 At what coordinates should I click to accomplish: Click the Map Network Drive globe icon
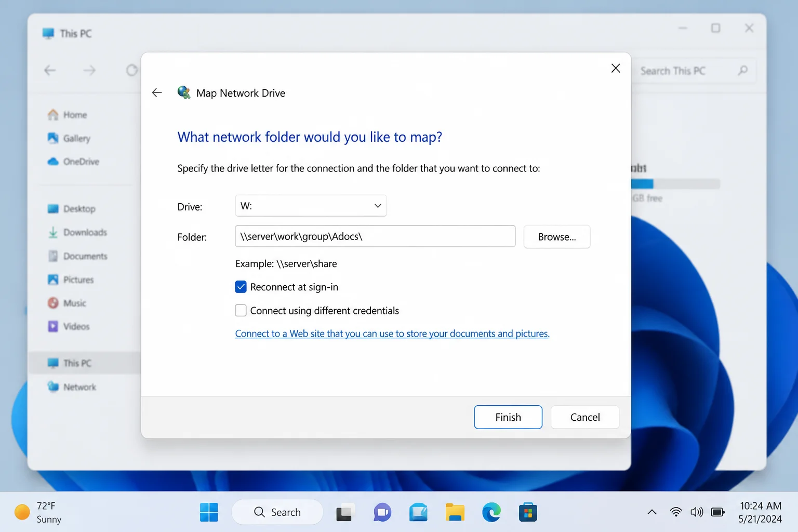[184, 92]
